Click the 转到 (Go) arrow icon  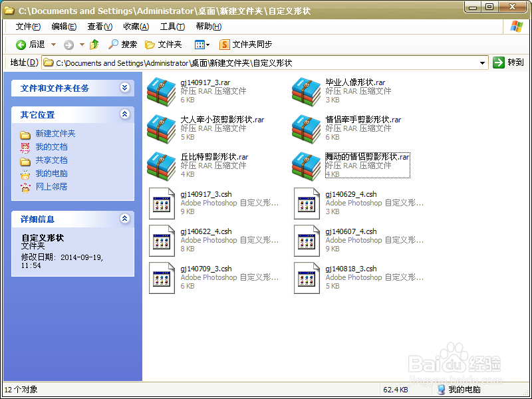tap(498, 63)
